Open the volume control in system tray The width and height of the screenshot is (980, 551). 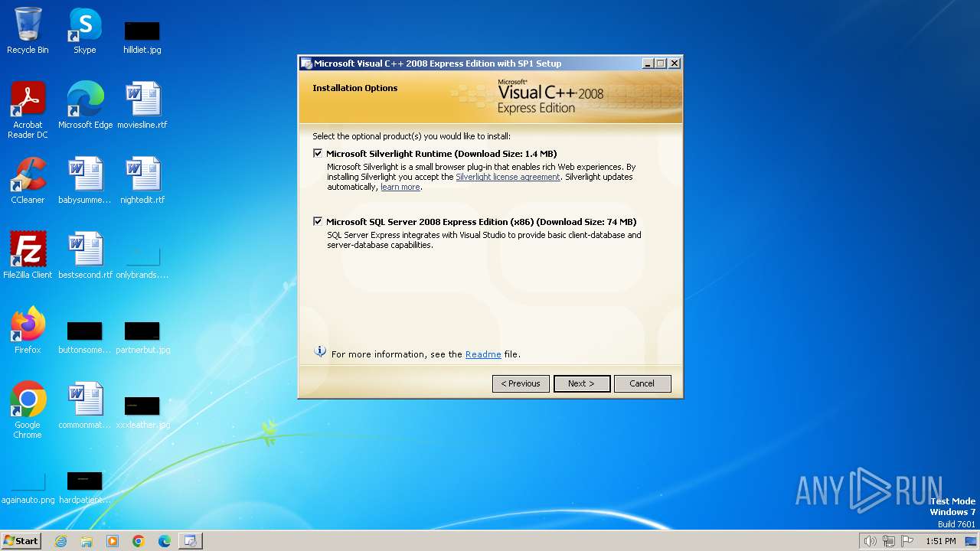click(x=870, y=541)
